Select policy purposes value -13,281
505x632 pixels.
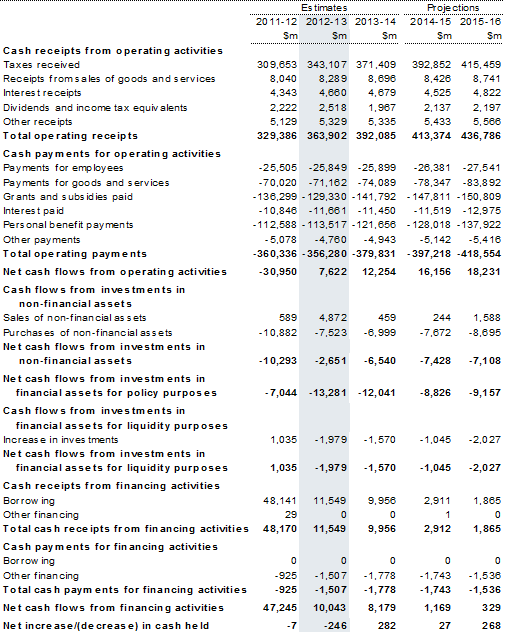tap(328, 393)
